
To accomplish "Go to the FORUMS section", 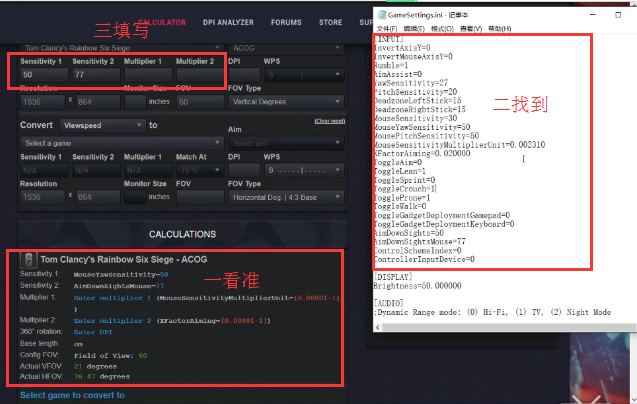I will coord(286,22).
